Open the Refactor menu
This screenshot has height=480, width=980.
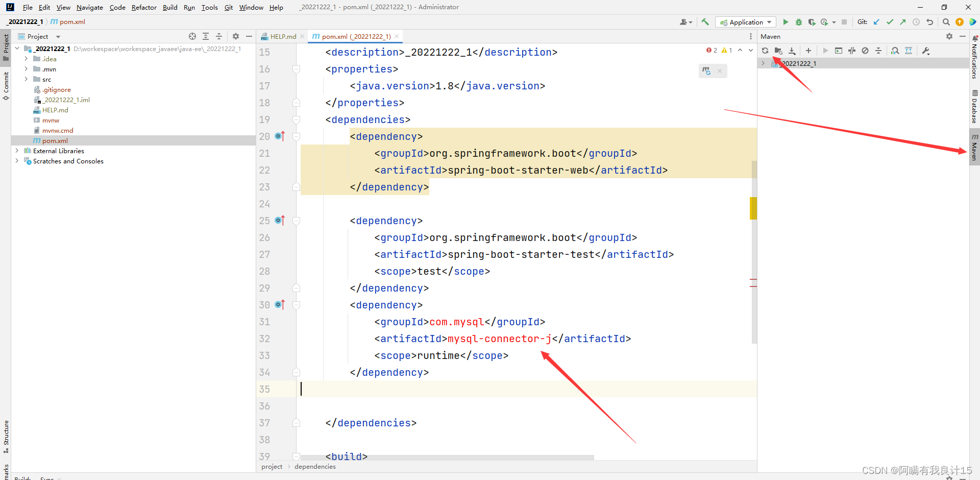143,7
